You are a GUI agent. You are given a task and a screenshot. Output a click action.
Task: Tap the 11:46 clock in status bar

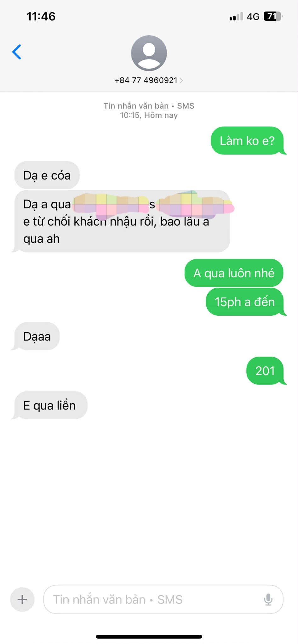click(x=41, y=16)
